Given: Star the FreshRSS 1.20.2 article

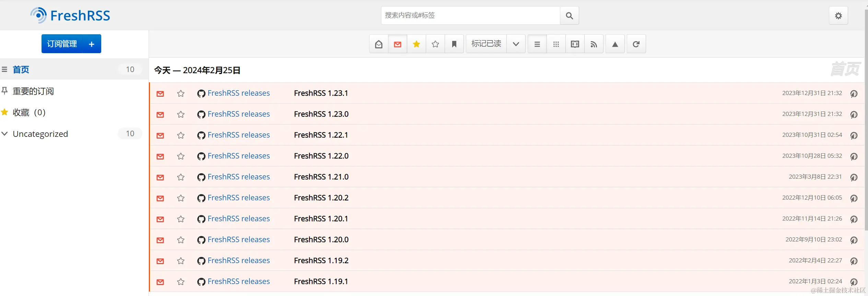Looking at the screenshot, I should pyautogui.click(x=181, y=198).
